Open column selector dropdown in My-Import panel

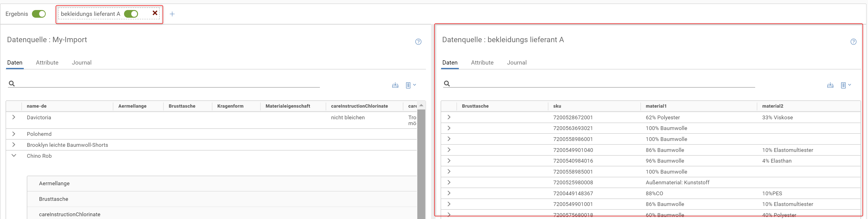[x=410, y=85]
